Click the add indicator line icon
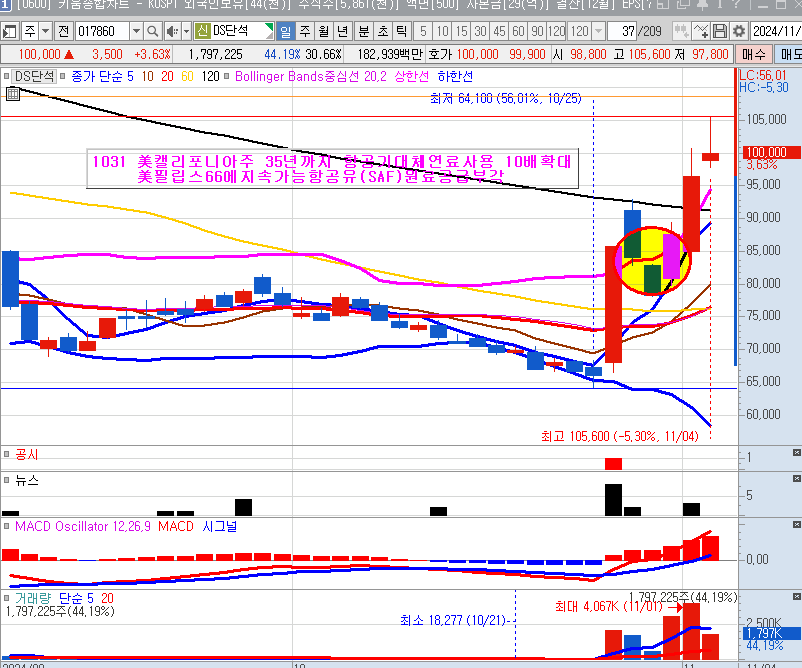Image resolution: width=802 pixels, height=668 pixels. [x=701, y=32]
